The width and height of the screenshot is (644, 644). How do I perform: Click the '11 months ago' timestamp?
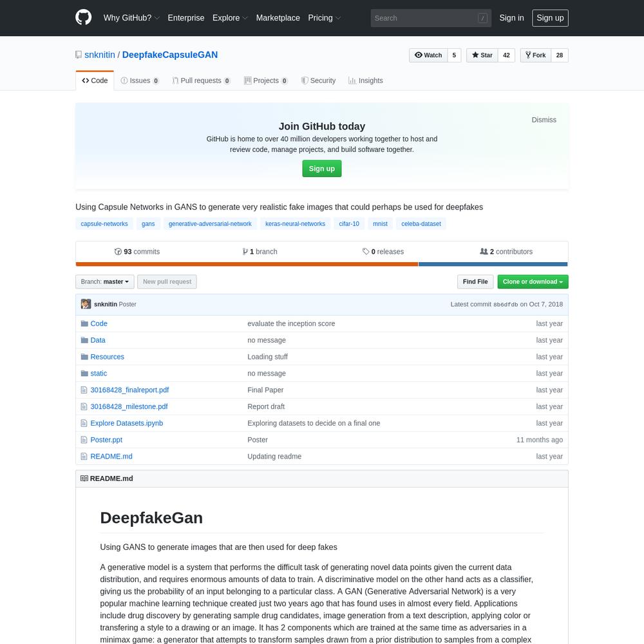pos(539,440)
